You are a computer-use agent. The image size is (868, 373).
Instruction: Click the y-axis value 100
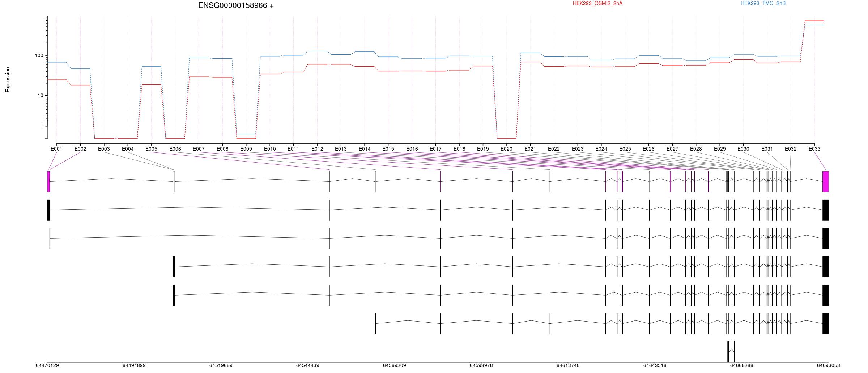point(39,55)
